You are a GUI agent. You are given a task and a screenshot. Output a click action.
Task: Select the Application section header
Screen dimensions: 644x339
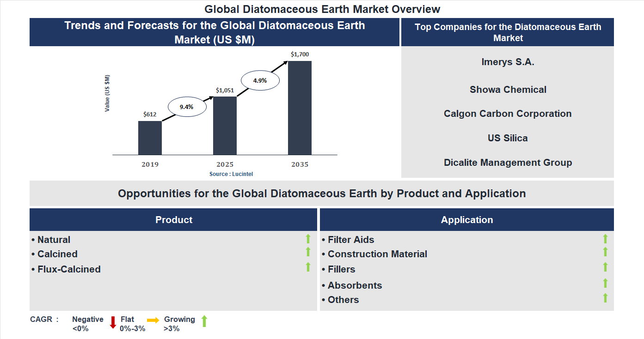pyautogui.click(x=466, y=220)
